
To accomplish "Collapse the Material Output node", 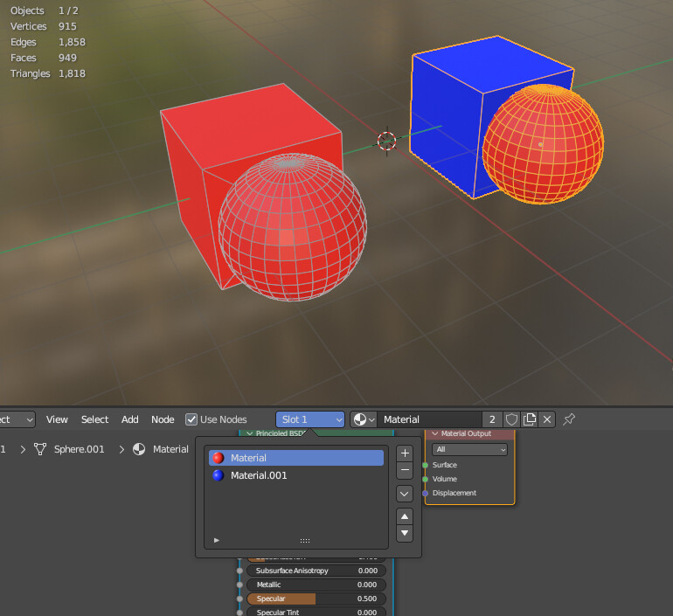I will coord(435,433).
